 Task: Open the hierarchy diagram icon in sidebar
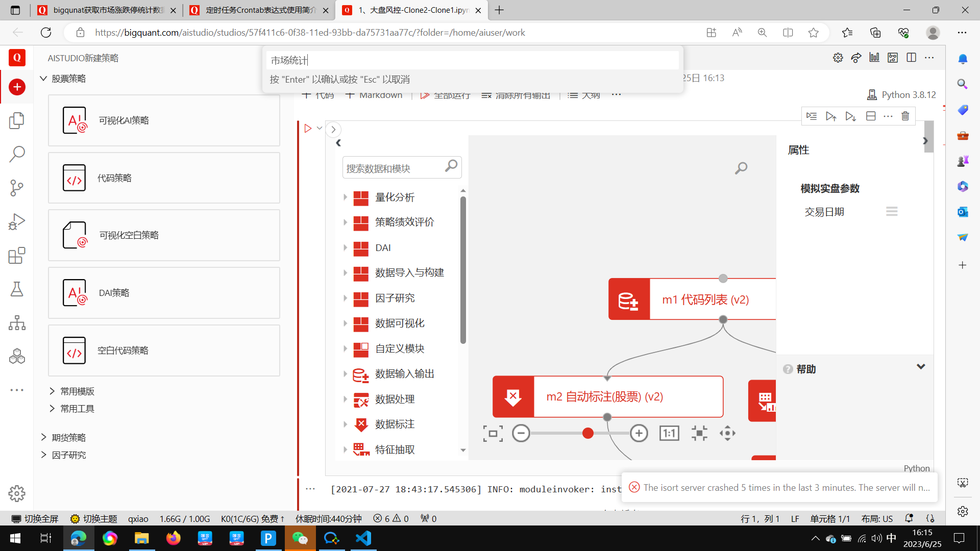tap(17, 323)
